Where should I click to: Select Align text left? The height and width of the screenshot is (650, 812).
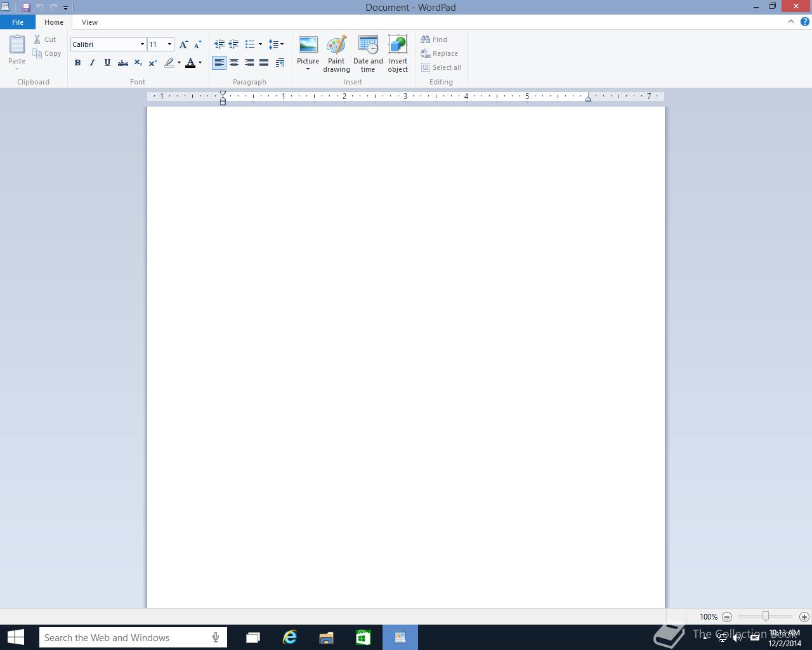(x=219, y=63)
